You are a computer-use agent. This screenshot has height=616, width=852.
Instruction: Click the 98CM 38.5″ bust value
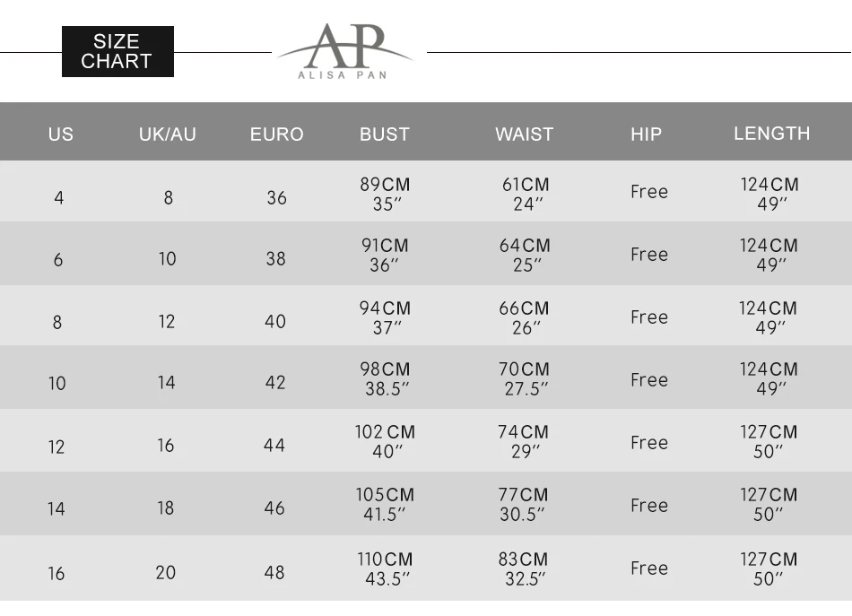[x=386, y=378]
